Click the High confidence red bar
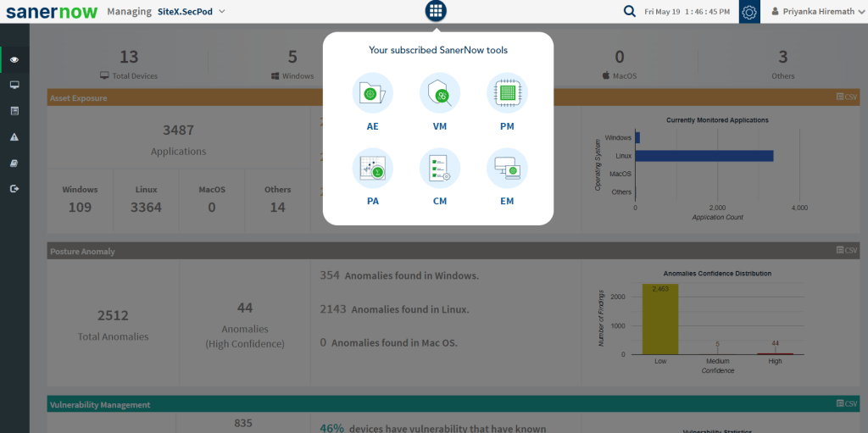This screenshot has width=868, height=433. point(775,353)
